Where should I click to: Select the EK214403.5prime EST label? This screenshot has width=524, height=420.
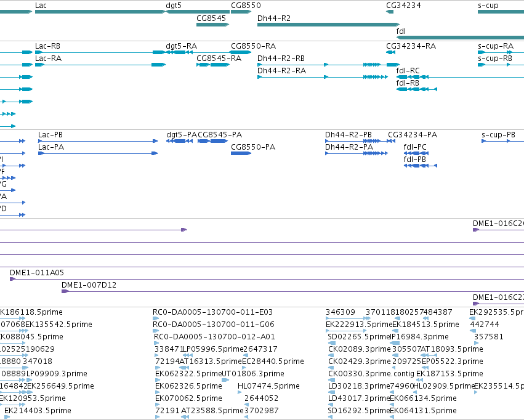tap(38, 411)
